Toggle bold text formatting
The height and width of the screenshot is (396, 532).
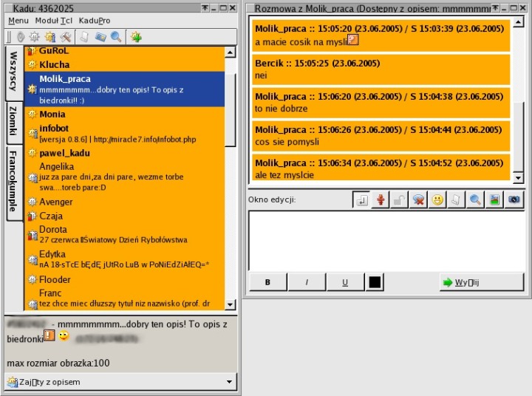[x=267, y=282]
